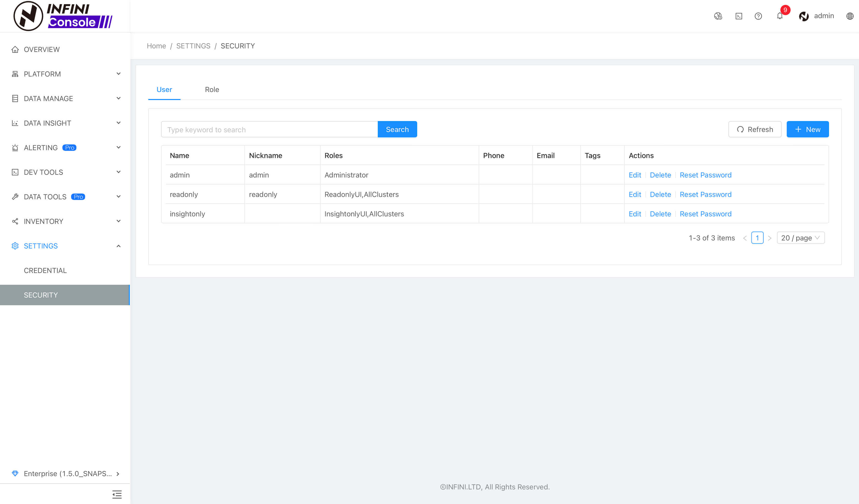Click New to create a user
Screen dimensions: 859x504
807,129
